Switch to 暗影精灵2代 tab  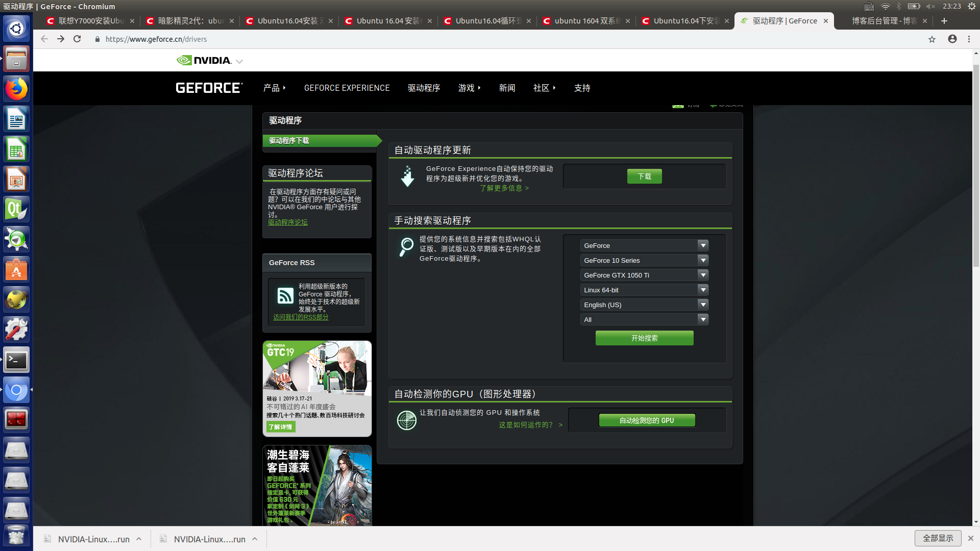(189, 21)
